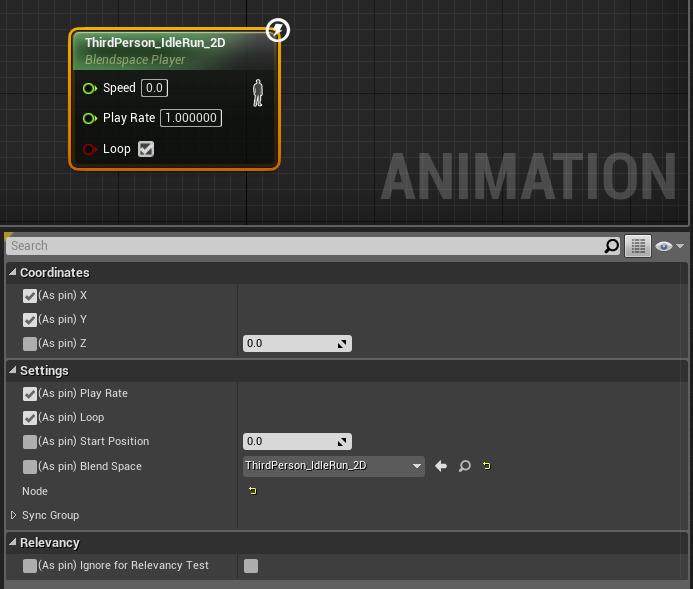
Task: Reset the Node property to default
Action: click(x=252, y=491)
